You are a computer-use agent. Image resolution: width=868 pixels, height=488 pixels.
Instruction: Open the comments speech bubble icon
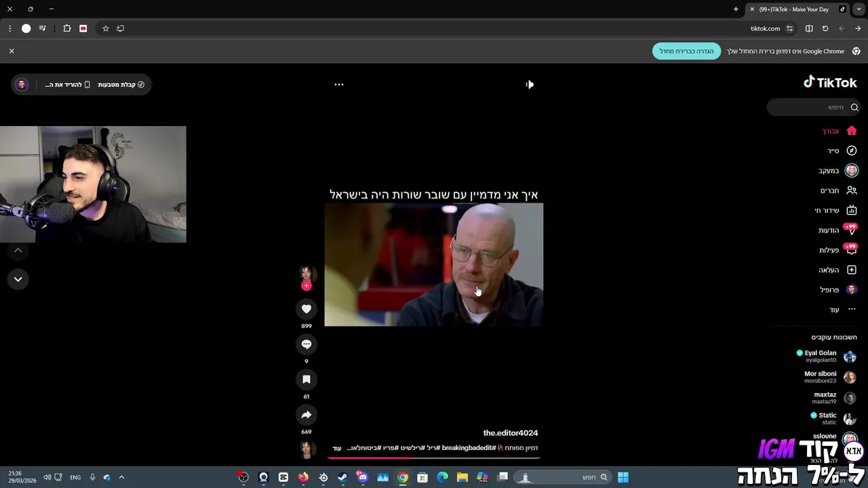click(307, 344)
